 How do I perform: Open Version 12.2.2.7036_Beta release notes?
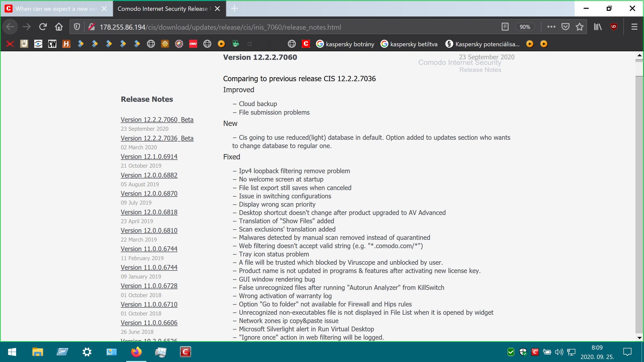coord(157,138)
